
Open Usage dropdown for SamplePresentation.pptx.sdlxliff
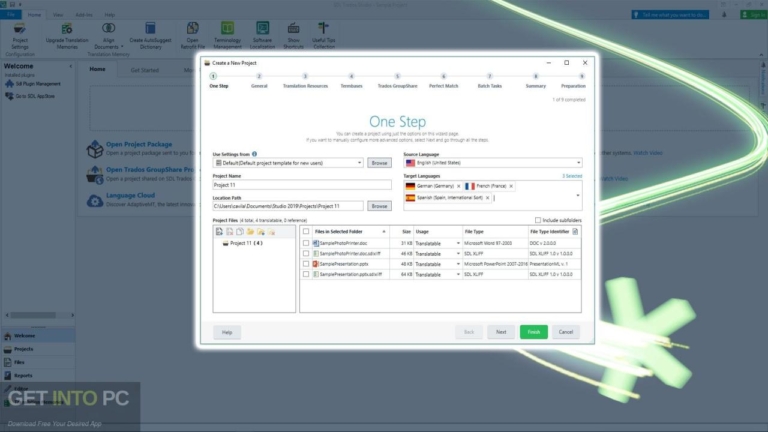click(458, 275)
